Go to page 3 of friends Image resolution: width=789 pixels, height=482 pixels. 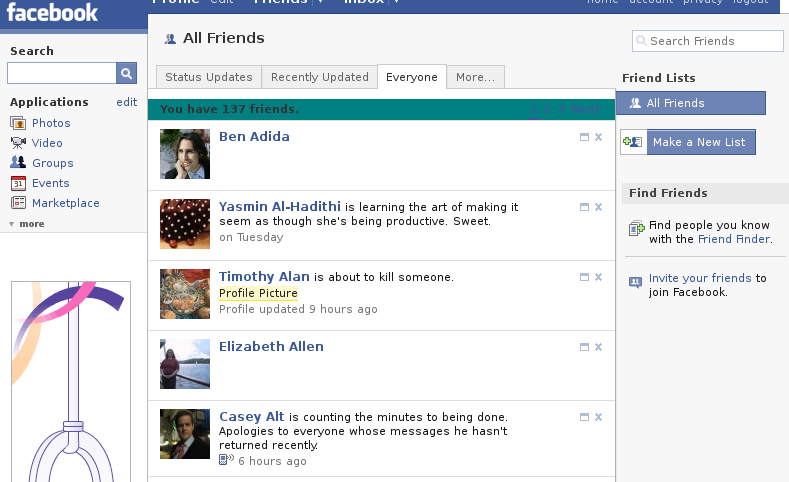[x=561, y=109]
